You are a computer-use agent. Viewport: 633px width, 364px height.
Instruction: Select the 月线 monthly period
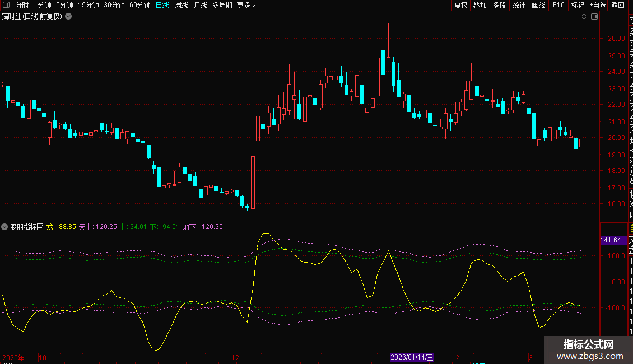tap(200, 5)
